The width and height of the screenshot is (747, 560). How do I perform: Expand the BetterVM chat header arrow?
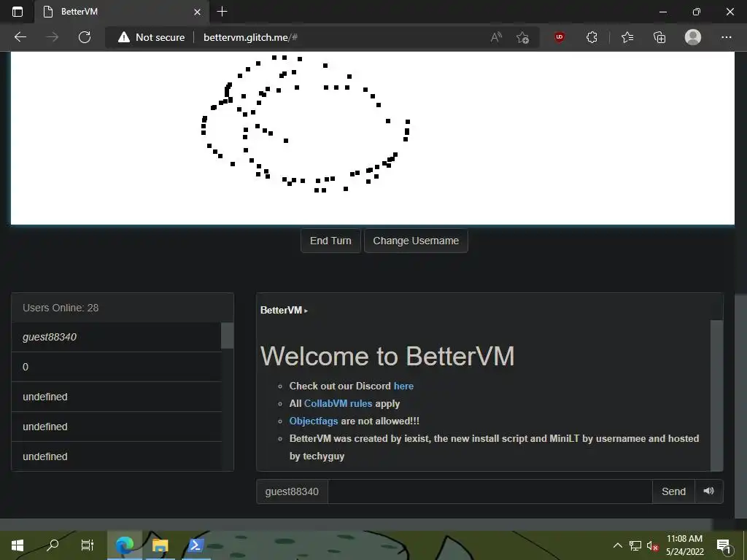[x=306, y=311]
